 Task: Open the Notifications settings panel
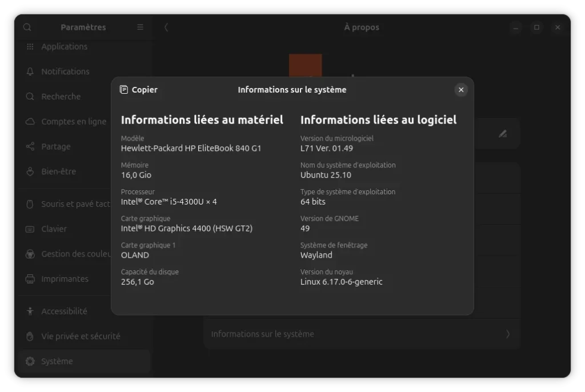click(x=85, y=71)
